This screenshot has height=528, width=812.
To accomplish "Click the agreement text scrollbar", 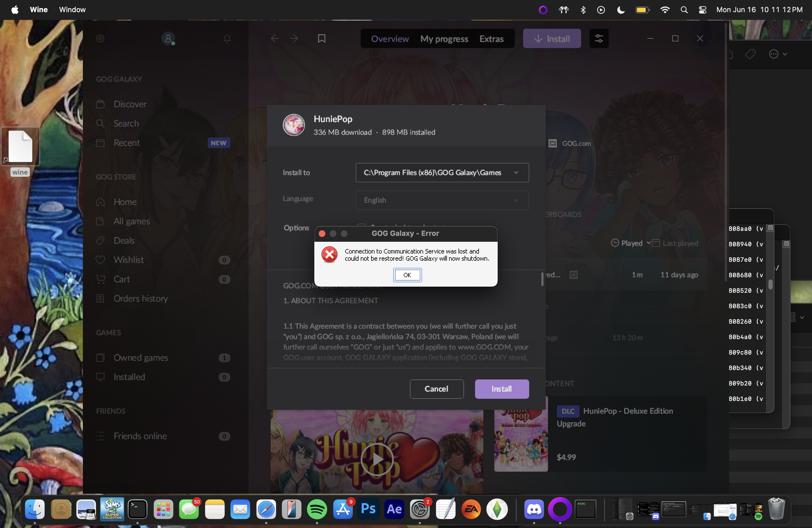I will (542, 279).
